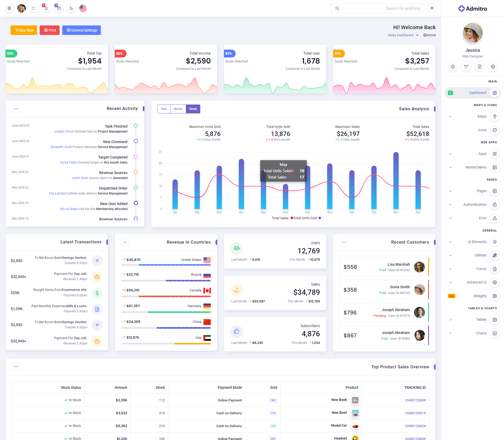The image size is (504, 440).
Task: Click the Authentication lock icon
Action: (x=495, y=205)
